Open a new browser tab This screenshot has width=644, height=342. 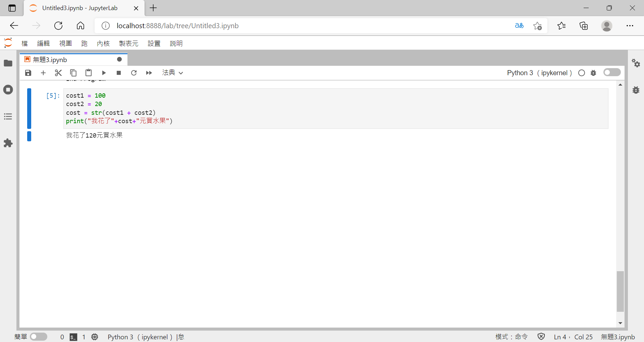click(x=153, y=8)
